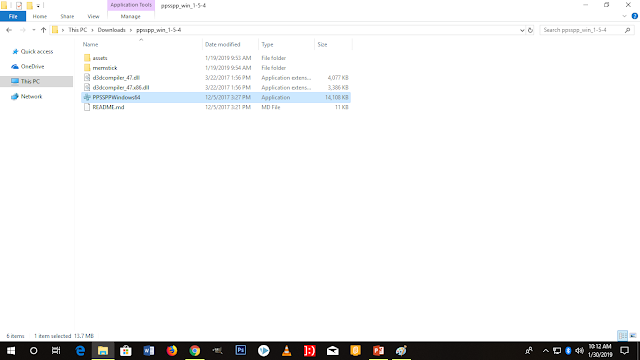Open the Paint taskbar icon
The height and width of the screenshot is (360, 640).
click(x=401, y=351)
